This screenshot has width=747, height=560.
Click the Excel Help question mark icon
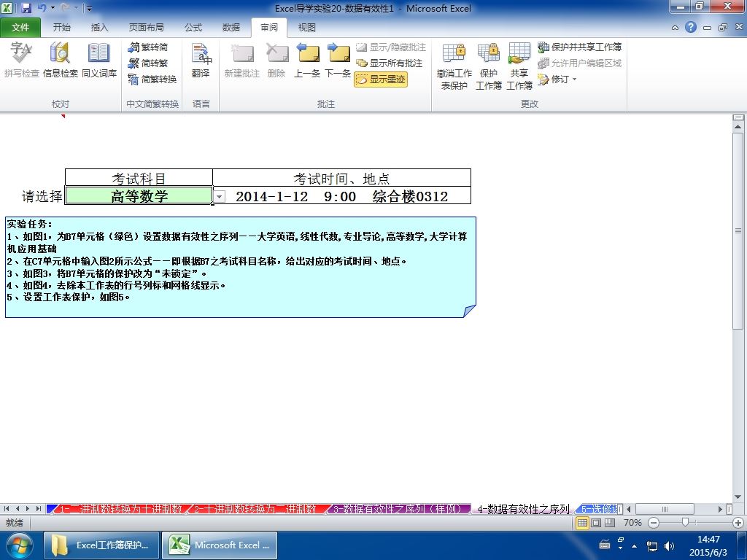point(691,28)
